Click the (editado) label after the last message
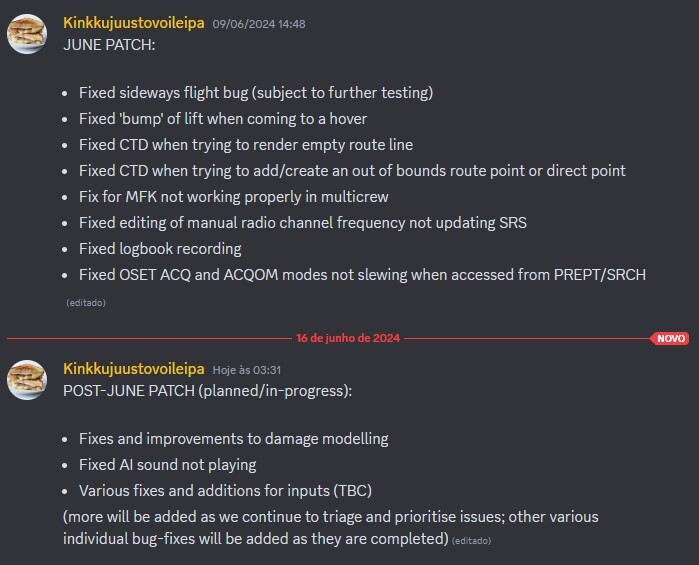The height and width of the screenshot is (565, 699). click(471, 541)
